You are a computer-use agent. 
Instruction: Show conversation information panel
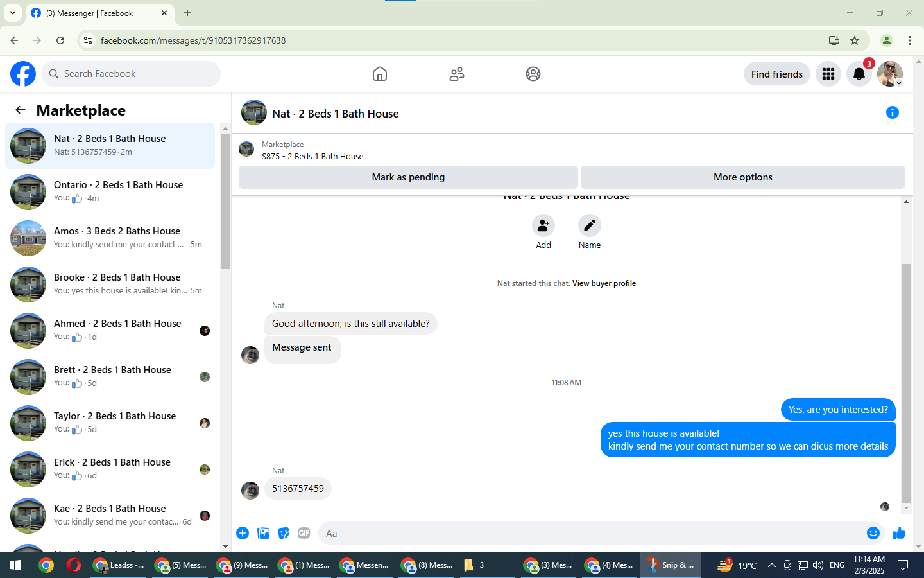click(892, 112)
